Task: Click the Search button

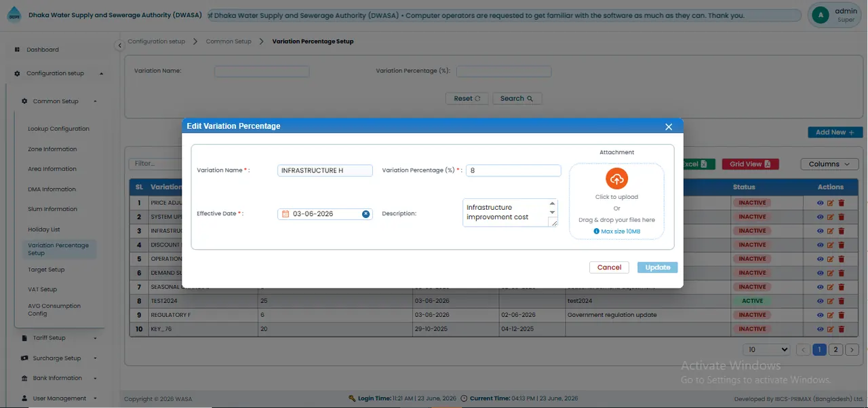Action: pos(517,98)
